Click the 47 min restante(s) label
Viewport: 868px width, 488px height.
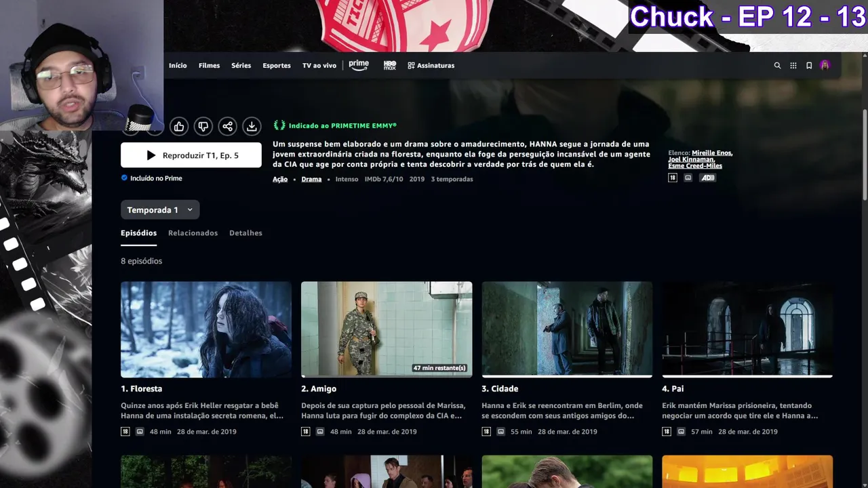[x=439, y=368]
